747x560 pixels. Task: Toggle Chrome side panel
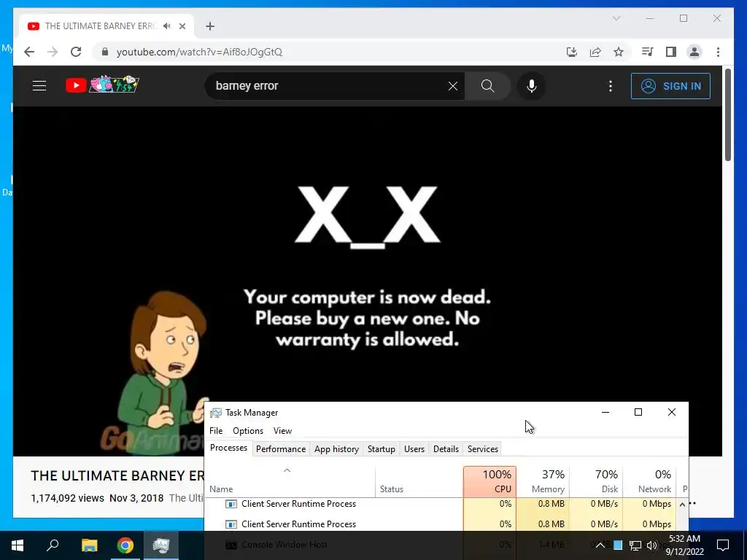[671, 52]
